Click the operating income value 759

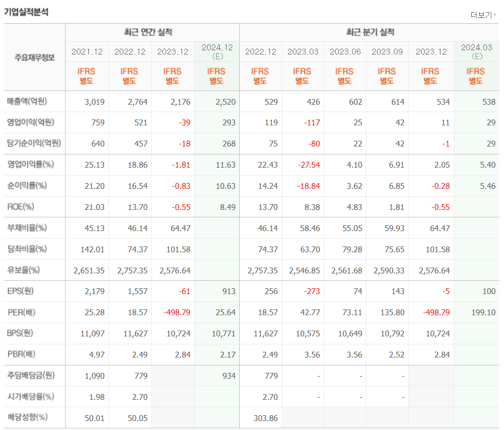pos(98,123)
